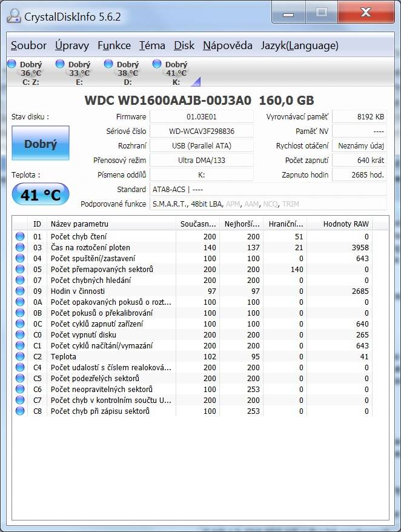Click status orb of row 05 přemapovaných sektorů

pyautogui.click(x=20, y=269)
